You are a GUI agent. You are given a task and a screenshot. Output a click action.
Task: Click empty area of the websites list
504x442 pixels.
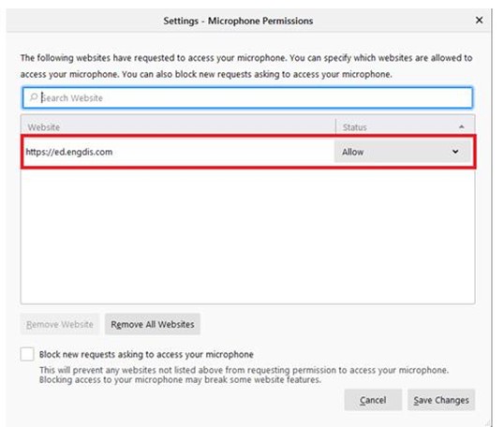point(247,236)
